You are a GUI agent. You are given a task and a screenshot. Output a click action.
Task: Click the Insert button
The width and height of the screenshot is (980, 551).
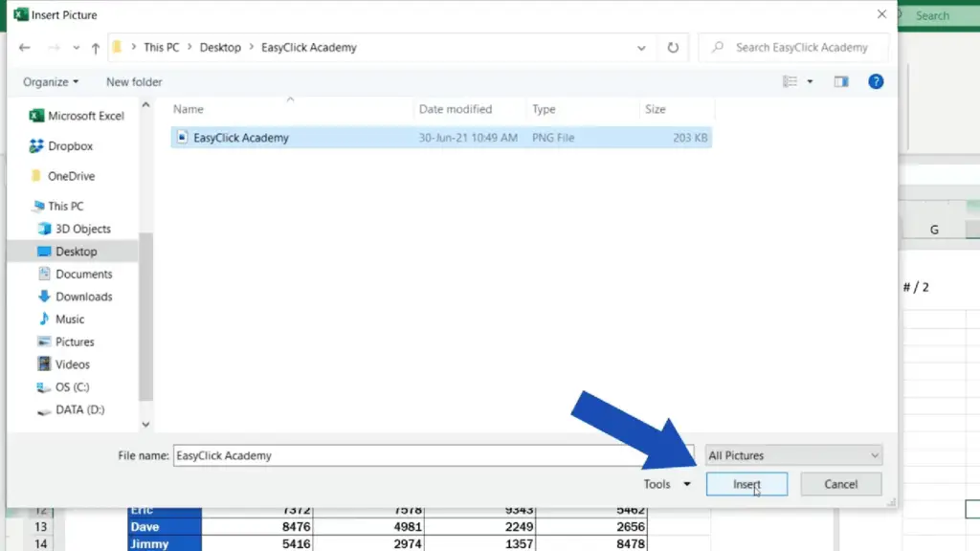746,484
